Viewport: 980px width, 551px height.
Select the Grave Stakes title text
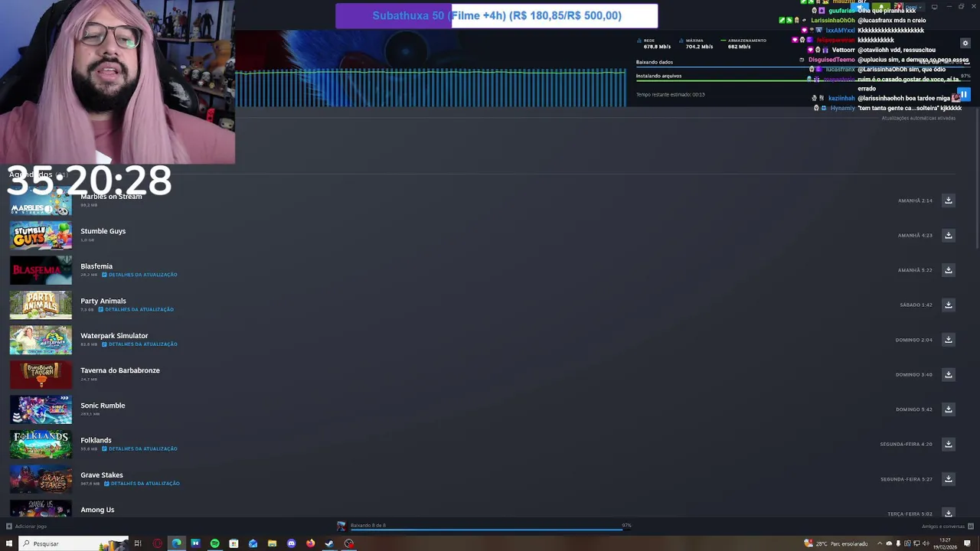pyautogui.click(x=102, y=475)
